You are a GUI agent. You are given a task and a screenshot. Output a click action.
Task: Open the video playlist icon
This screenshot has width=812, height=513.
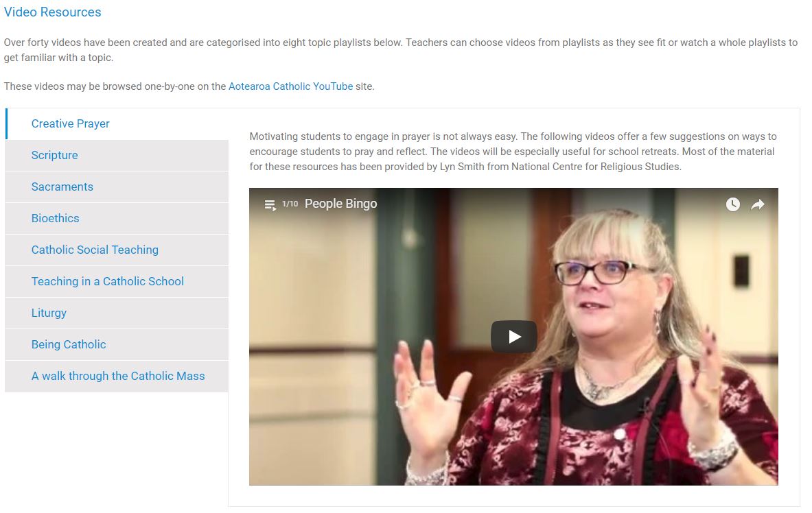click(270, 205)
